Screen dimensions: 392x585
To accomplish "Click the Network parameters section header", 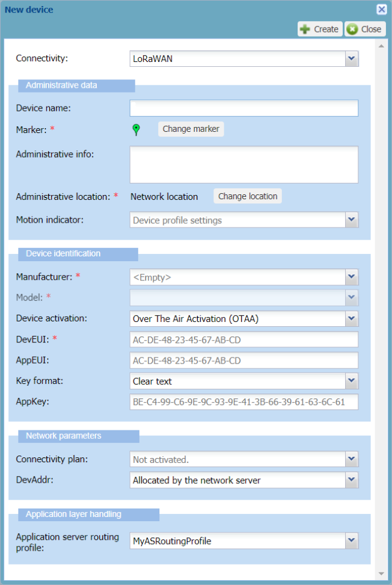I will coord(79,436).
